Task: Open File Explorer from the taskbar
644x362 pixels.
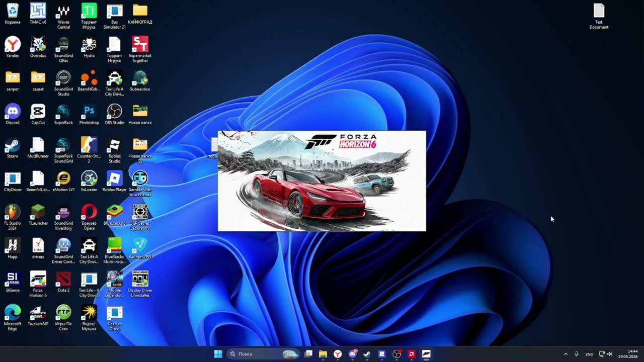Action: coord(323,354)
